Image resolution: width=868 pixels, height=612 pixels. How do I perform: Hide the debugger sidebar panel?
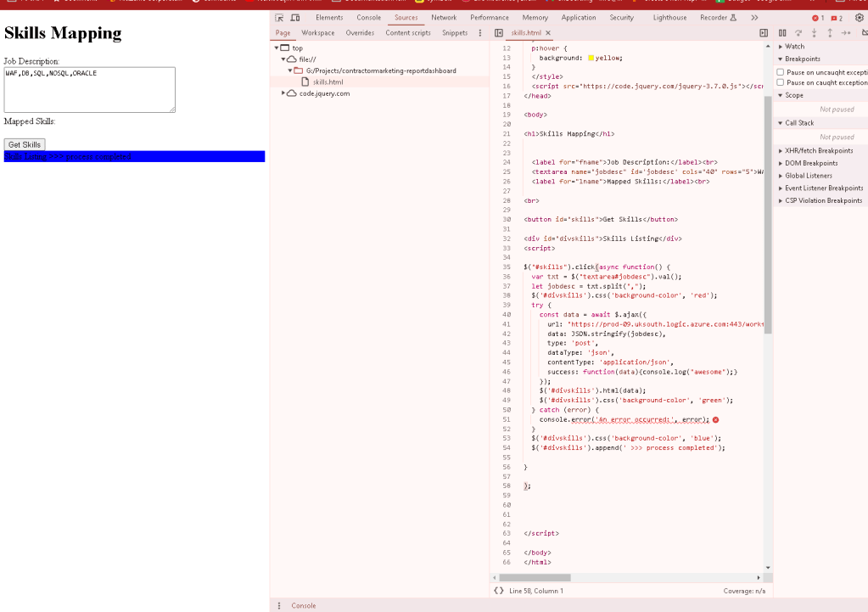pos(764,32)
